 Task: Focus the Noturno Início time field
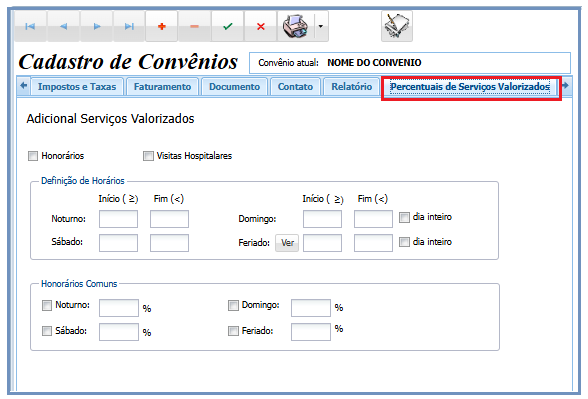(118, 219)
